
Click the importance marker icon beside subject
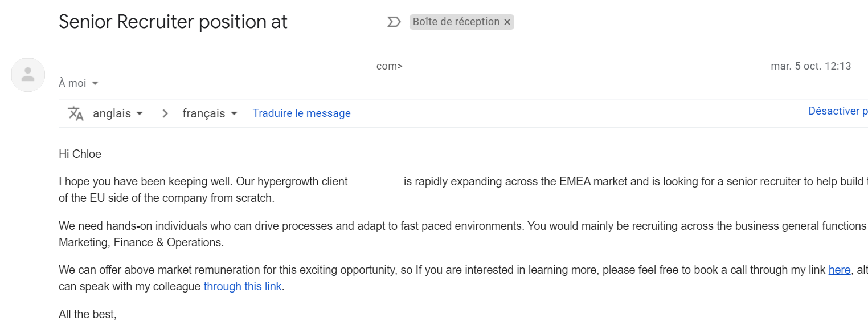[394, 22]
